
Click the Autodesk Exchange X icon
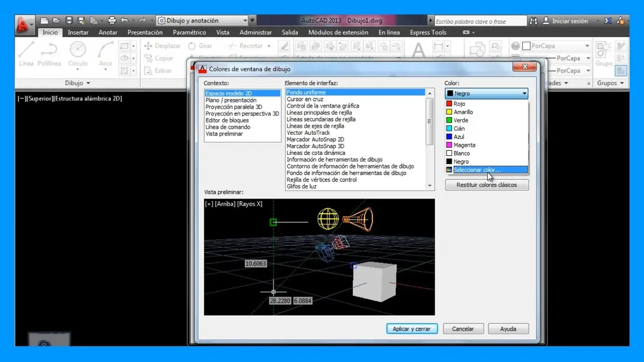pyautogui.click(x=608, y=21)
